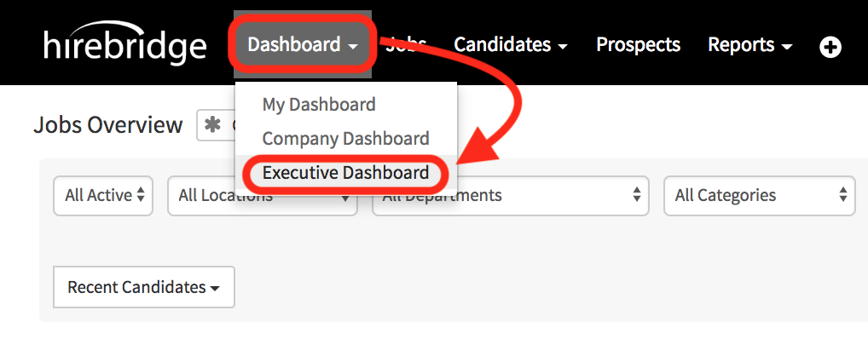Viewport: 868px width, 356px height.
Task: Click the asterisk icon beside Jobs Overview
Action: 212,125
